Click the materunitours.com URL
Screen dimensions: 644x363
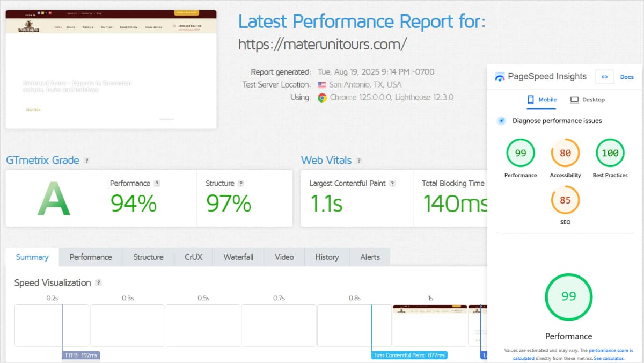(x=323, y=44)
